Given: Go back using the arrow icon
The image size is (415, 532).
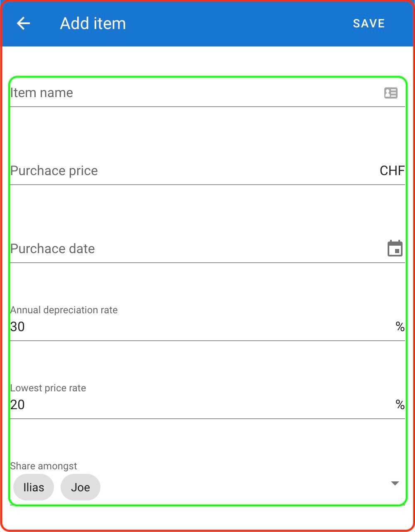Looking at the screenshot, I should [24, 24].
